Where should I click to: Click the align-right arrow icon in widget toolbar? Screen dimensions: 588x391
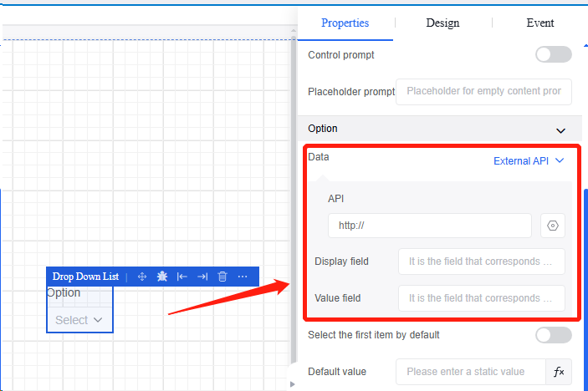(202, 277)
